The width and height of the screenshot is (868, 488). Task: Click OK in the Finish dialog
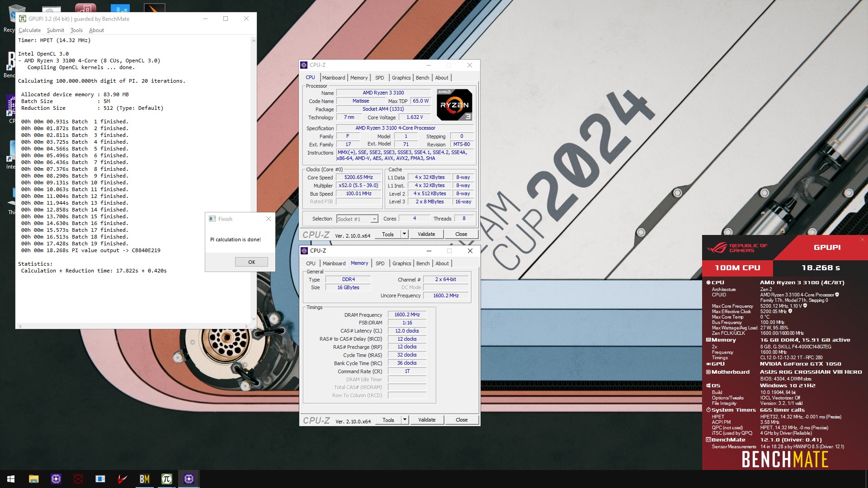coord(251,262)
